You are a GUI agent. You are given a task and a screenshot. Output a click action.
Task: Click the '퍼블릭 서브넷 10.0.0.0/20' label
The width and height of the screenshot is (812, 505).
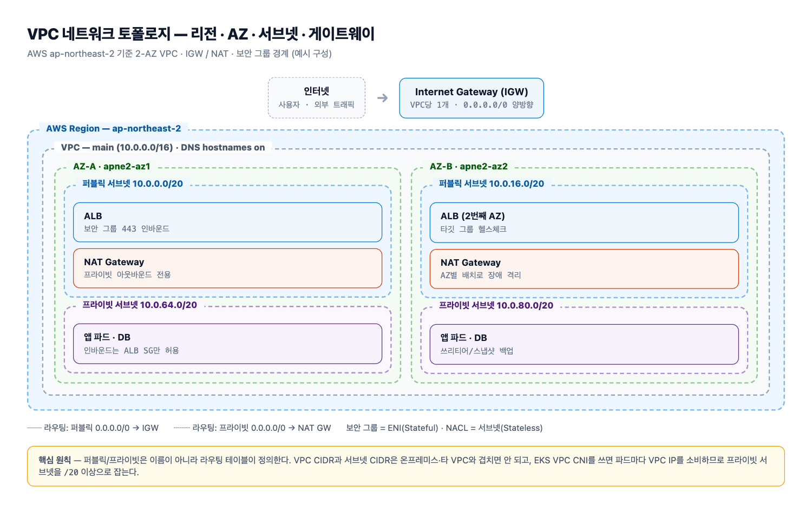[x=133, y=183]
